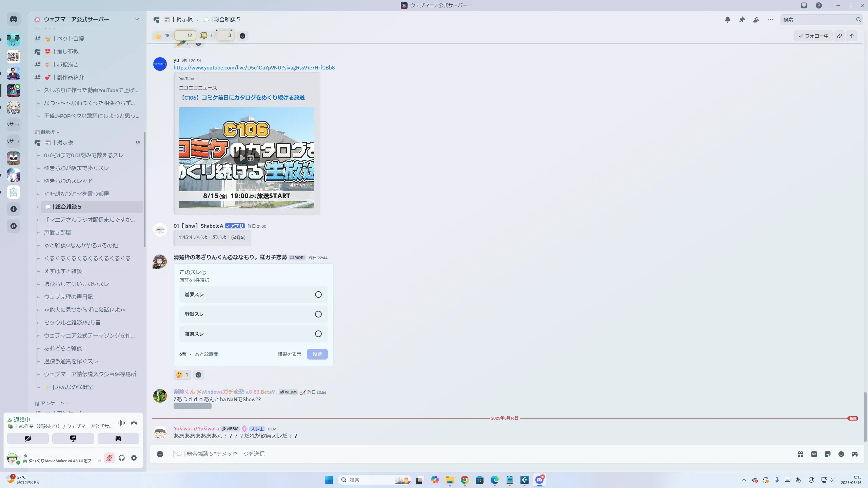The height and width of the screenshot is (488, 868).
Task: Open the sticker picker icon
Action: pyautogui.click(x=828, y=454)
